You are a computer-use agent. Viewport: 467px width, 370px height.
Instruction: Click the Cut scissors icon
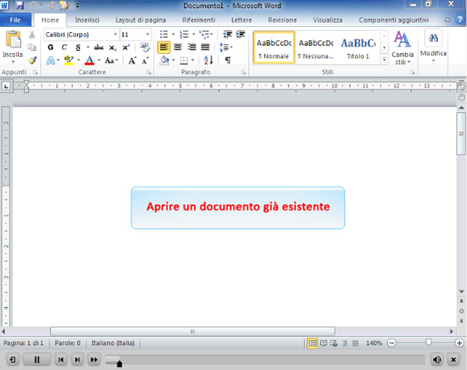tap(32, 35)
